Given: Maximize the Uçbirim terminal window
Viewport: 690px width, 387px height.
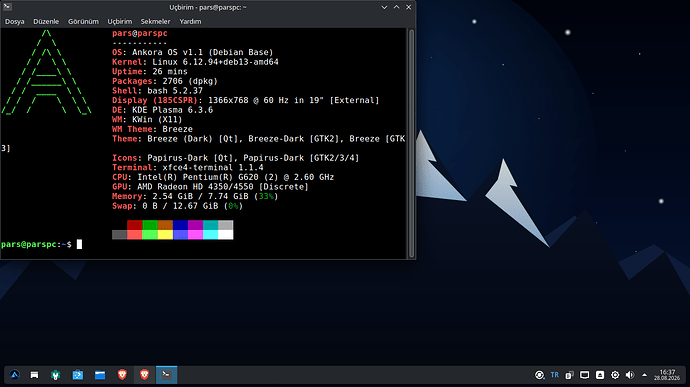Looking at the screenshot, I should tap(396, 7).
